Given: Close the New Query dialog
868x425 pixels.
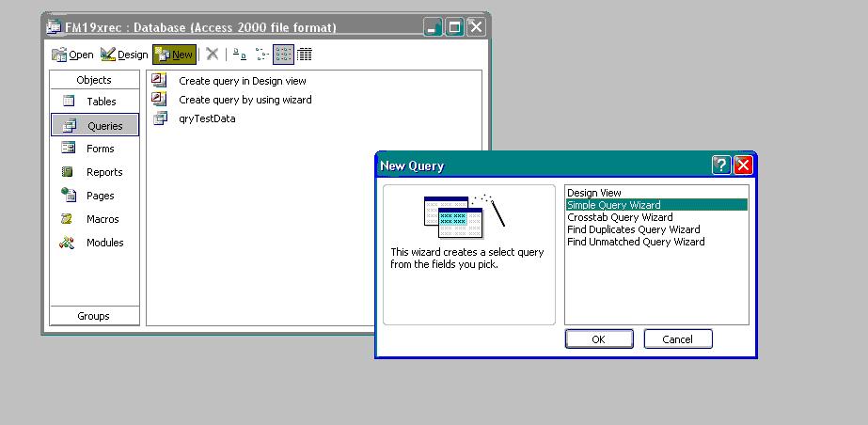Looking at the screenshot, I should coord(744,165).
